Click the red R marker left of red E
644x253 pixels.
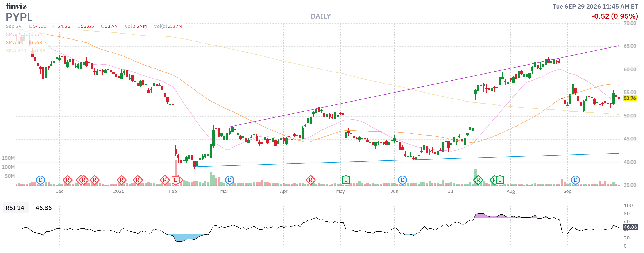[x=165, y=180]
